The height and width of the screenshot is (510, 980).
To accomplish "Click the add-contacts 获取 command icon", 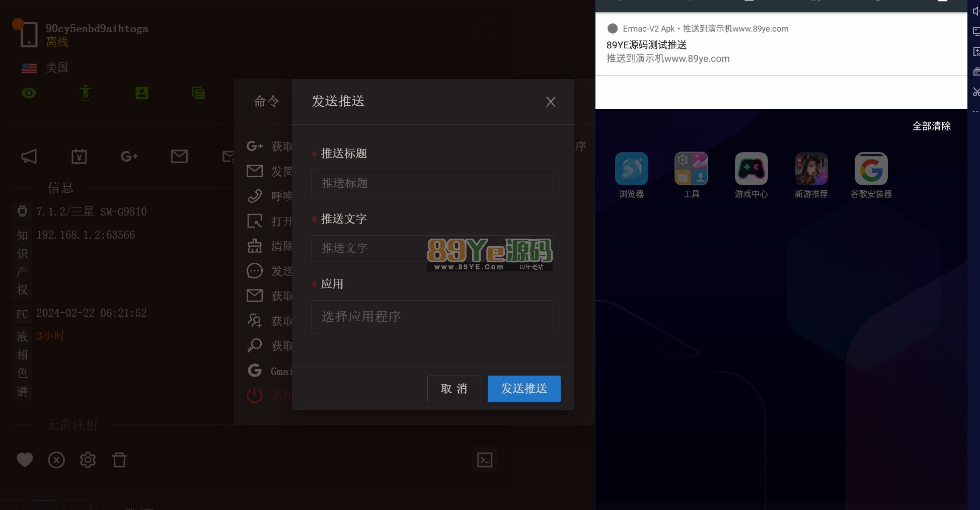I will (255, 321).
